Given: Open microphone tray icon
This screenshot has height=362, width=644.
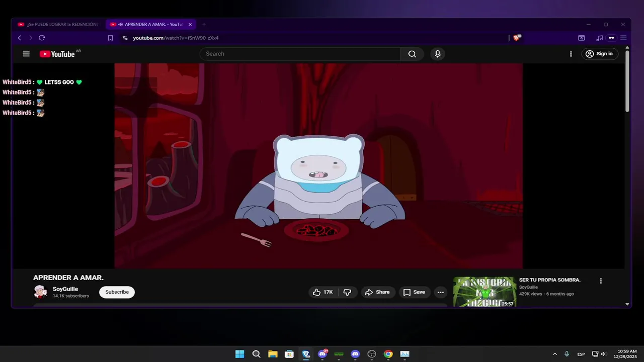Looking at the screenshot, I should pos(567,354).
